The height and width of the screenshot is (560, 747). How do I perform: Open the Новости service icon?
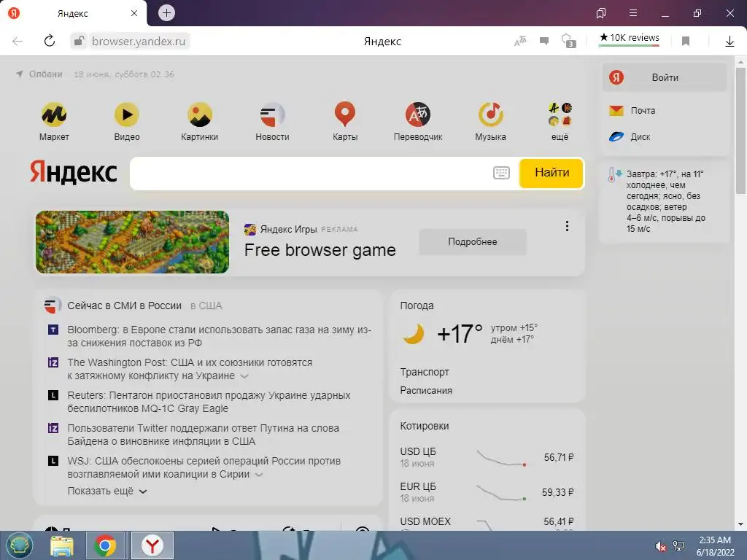tap(273, 114)
